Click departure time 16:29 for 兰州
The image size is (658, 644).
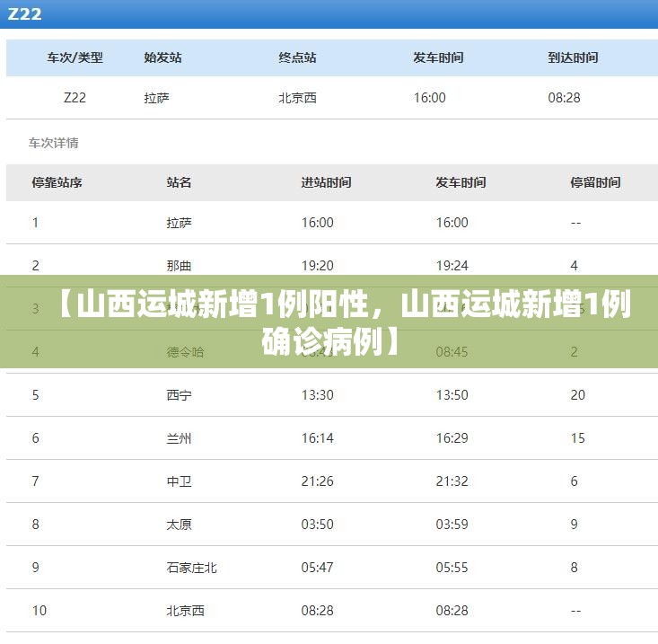coord(452,438)
